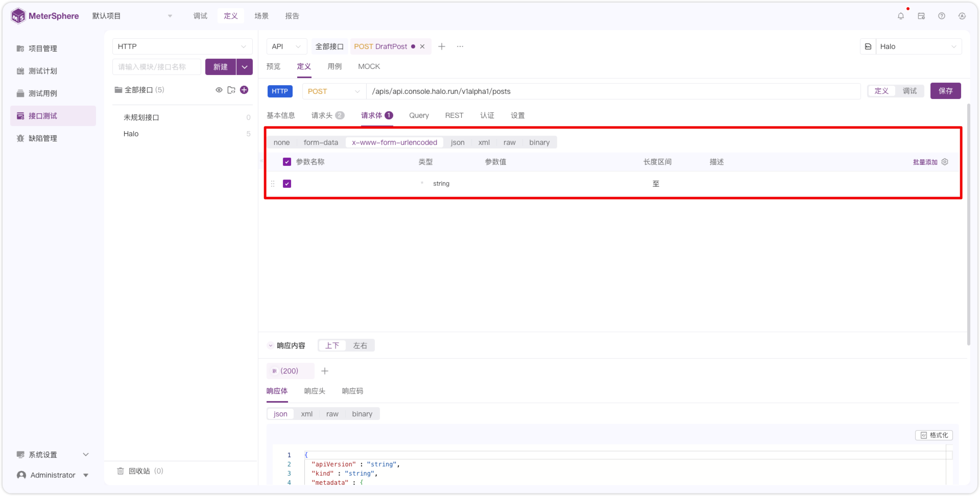Open the Halo environment dropdown
980x496 pixels.
click(x=919, y=46)
